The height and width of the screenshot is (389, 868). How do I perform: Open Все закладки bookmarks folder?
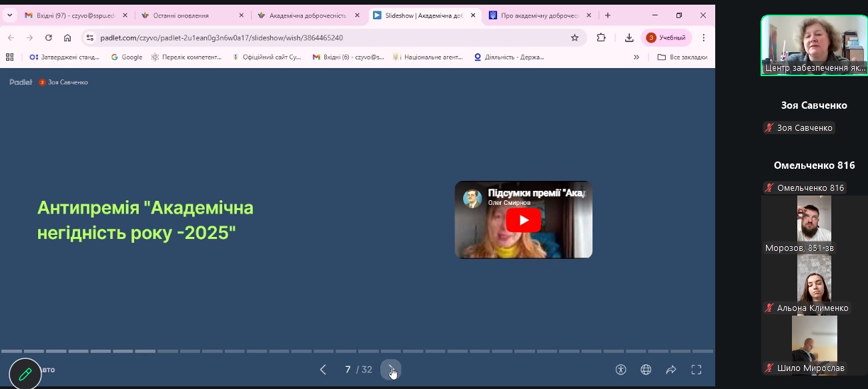pyautogui.click(x=682, y=57)
